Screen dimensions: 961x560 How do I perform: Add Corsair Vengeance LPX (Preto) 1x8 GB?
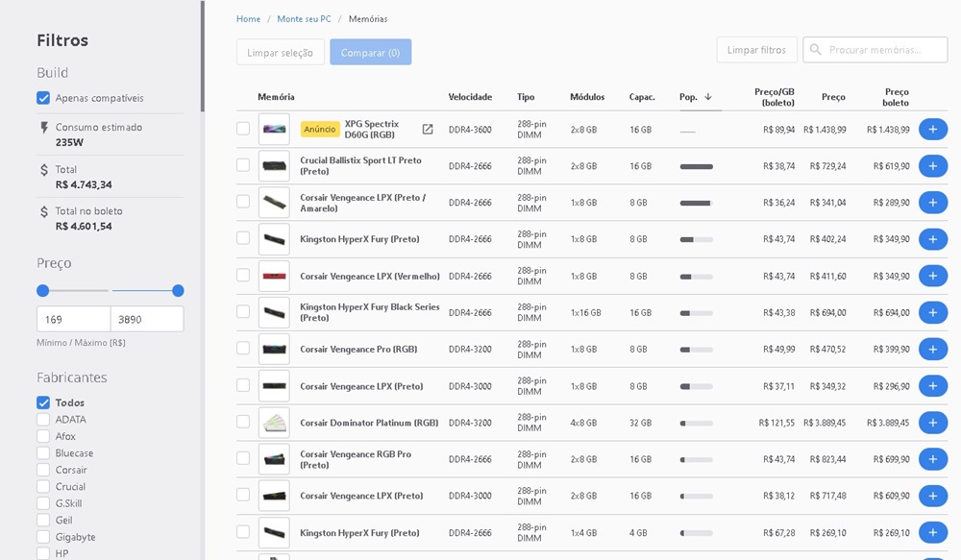(933, 386)
